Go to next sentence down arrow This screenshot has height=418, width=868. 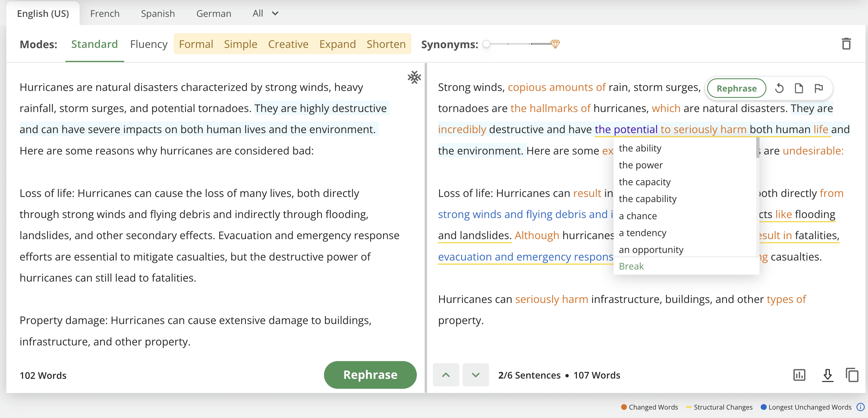coord(476,375)
